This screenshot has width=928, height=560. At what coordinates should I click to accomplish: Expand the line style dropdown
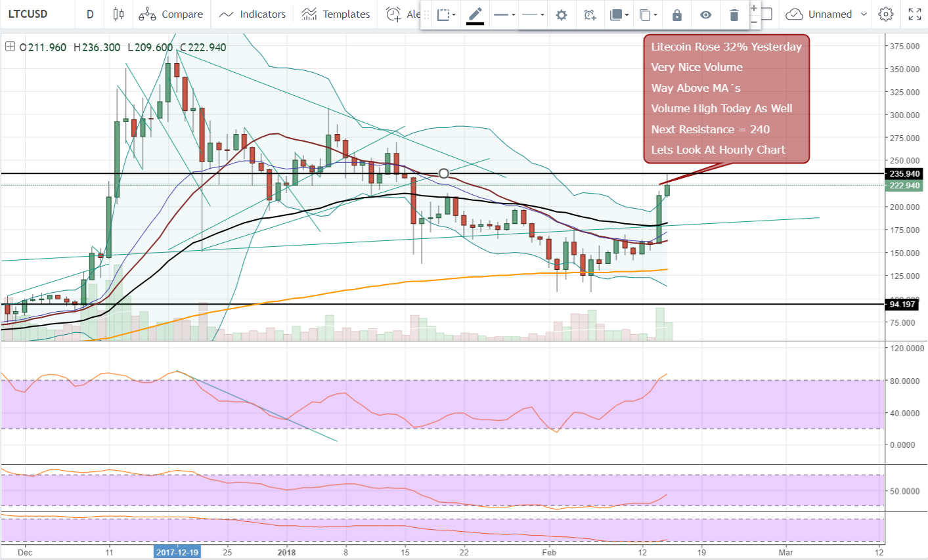pos(533,14)
